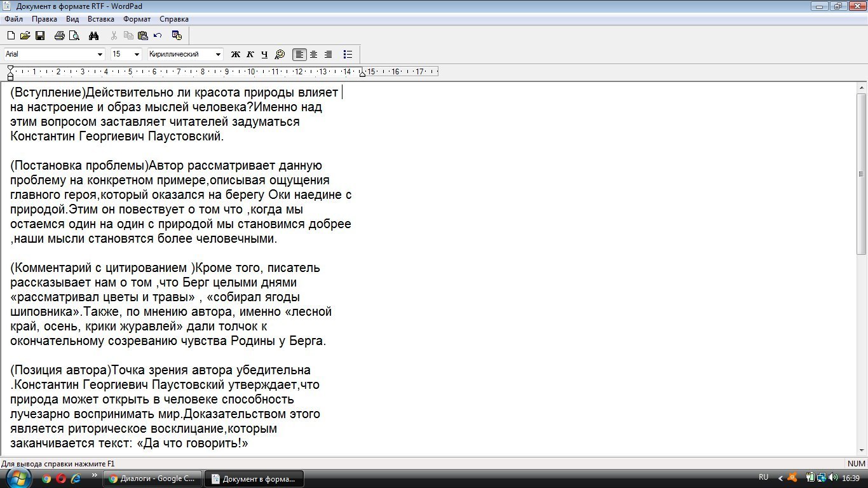Print the document via printer icon
This screenshot has width=868, height=488.
pos(59,36)
